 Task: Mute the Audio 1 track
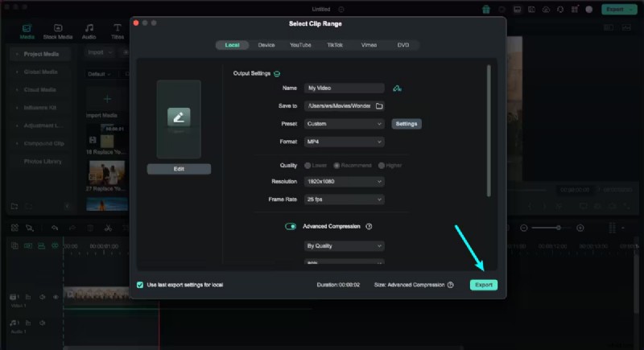tap(42, 323)
